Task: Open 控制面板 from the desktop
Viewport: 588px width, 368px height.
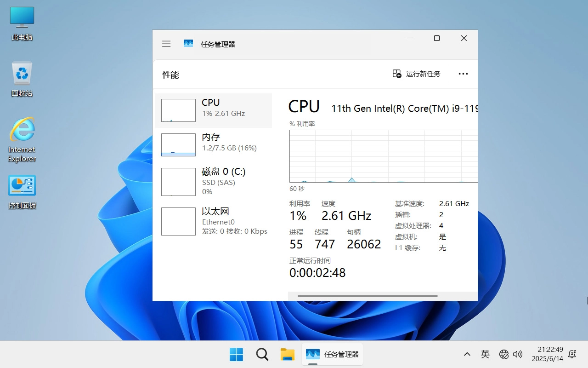Action: coord(22,185)
